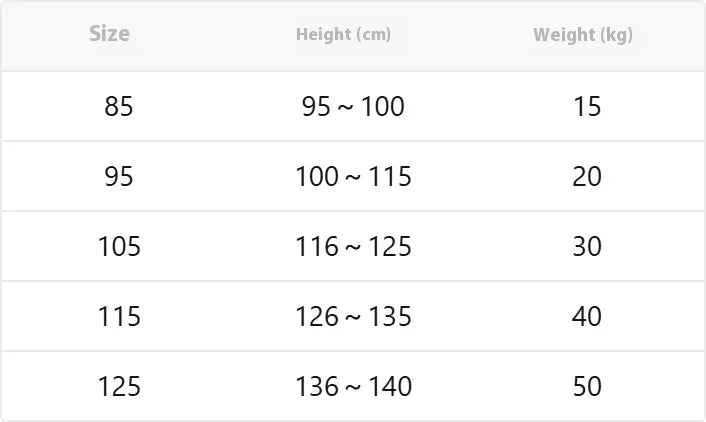Select size 85 cell

(x=119, y=107)
